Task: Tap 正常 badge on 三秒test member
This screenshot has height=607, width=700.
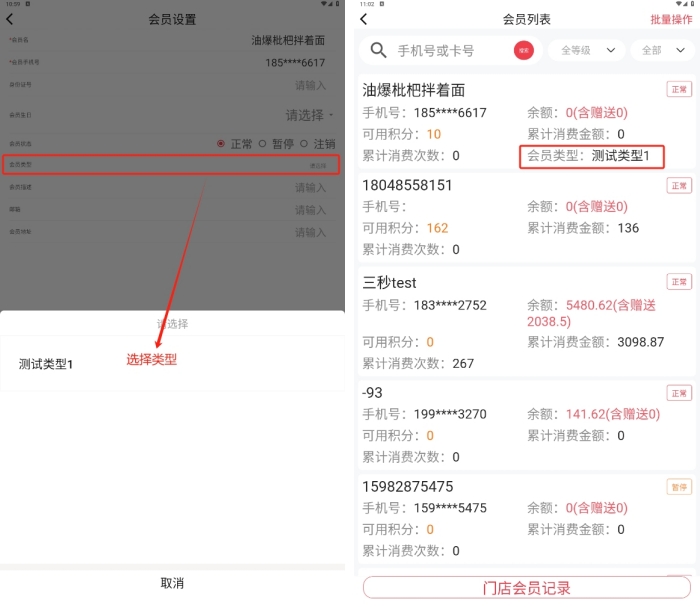Action: tap(680, 282)
